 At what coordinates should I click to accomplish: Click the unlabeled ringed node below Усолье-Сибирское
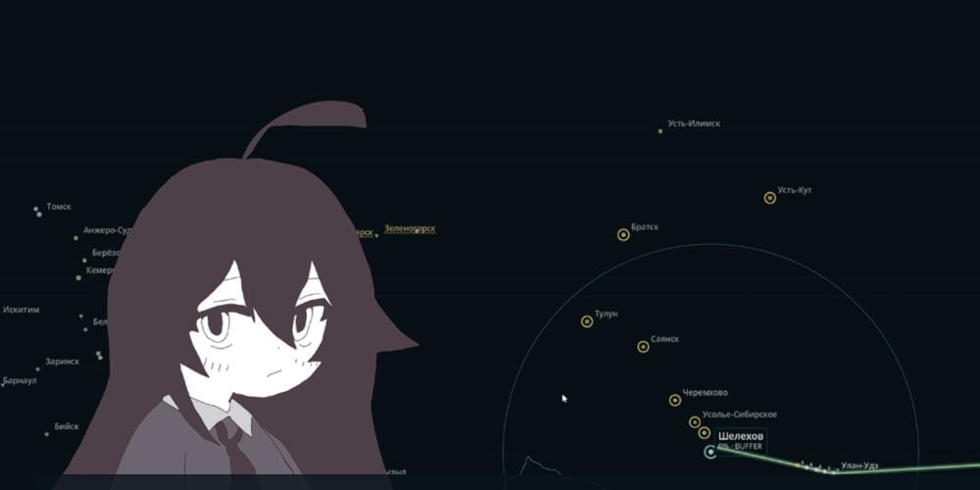(705, 432)
